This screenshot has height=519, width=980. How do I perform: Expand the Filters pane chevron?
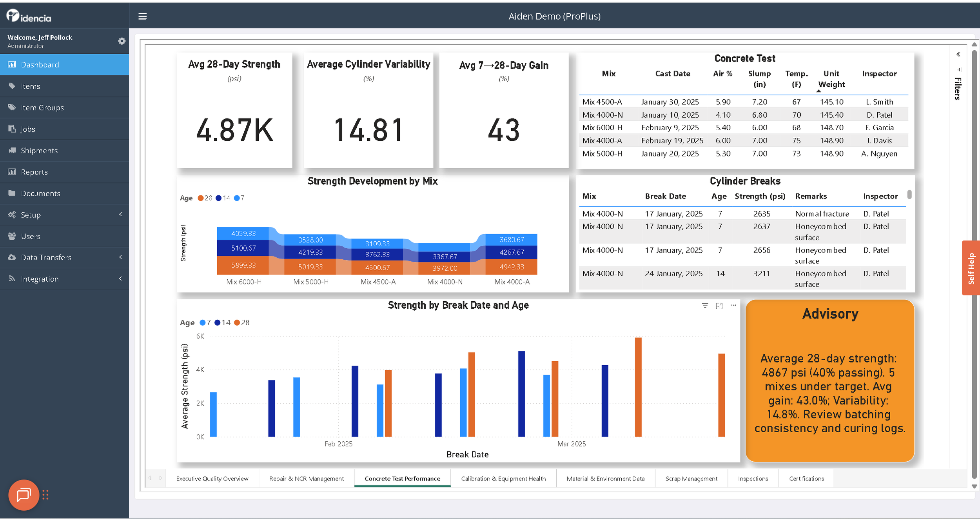[x=958, y=55]
